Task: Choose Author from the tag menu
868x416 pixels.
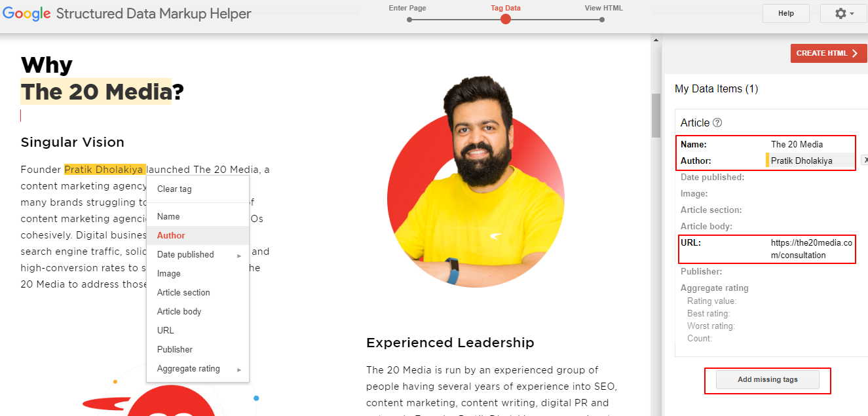Action: 198,236
